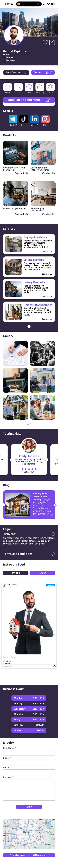58x868 pixels.
Task: Tap the Call phone icon
Action: 18,87
